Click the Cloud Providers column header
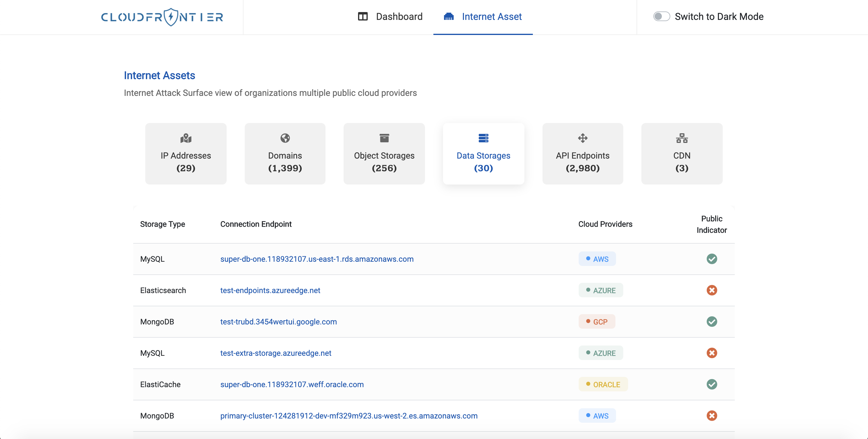 605,224
